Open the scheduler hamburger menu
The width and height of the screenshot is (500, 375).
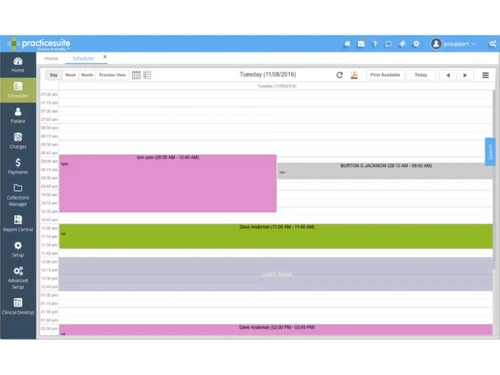tap(485, 75)
